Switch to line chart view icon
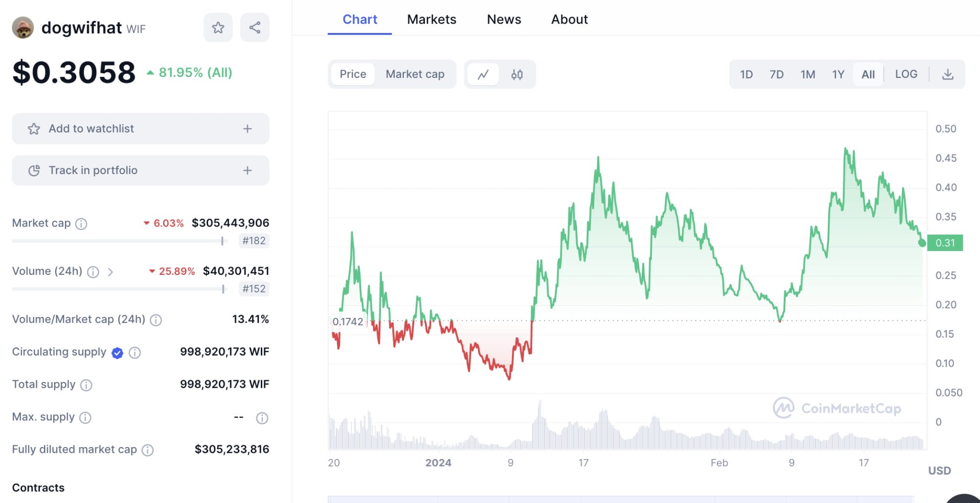980x503 pixels. (x=483, y=75)
